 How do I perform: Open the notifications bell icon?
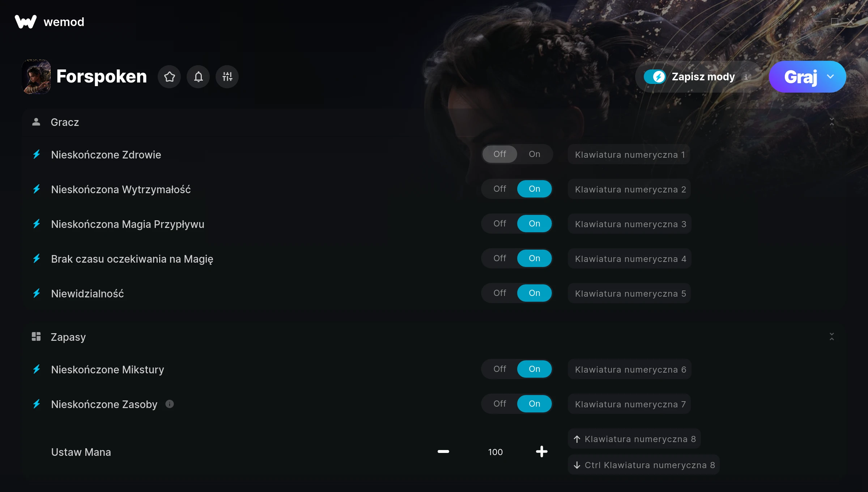[x=198, y=77]
